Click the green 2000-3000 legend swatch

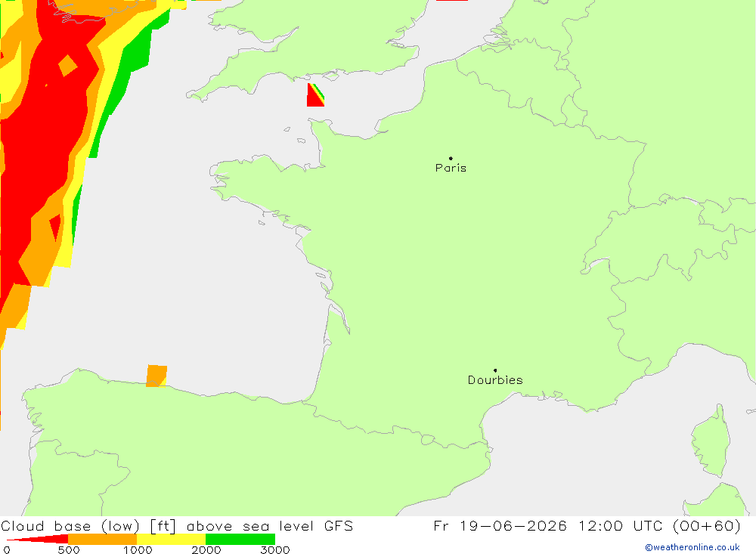[x=240, y=539]
